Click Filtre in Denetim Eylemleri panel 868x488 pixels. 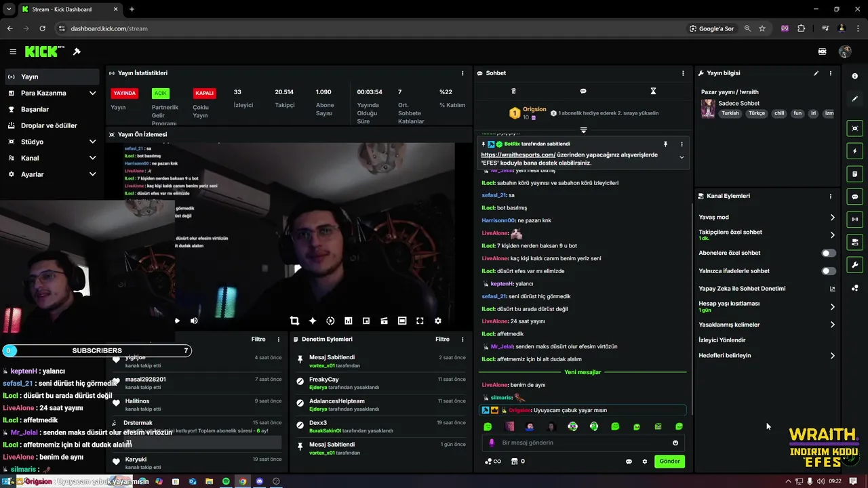click(442, 339)
